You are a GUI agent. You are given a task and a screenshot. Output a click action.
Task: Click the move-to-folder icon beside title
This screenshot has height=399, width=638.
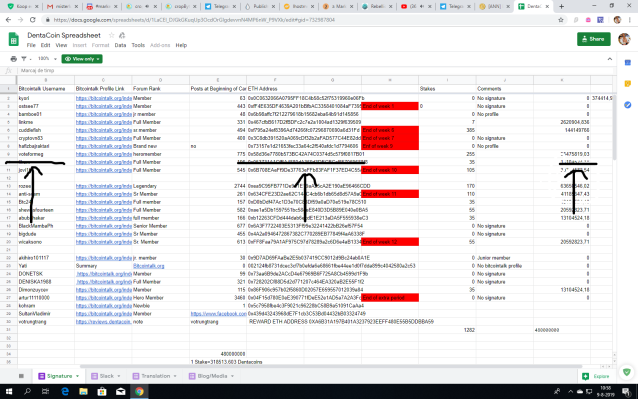tap(122, 35)
